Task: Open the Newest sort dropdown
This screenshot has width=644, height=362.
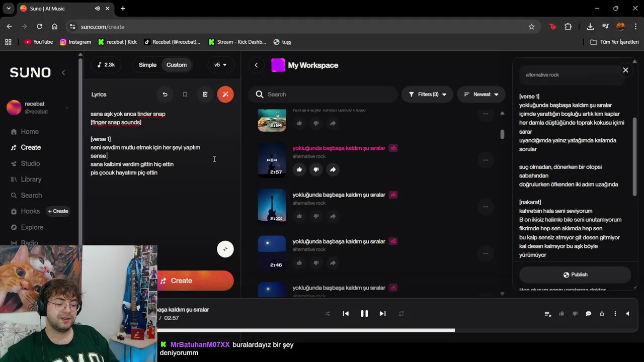Action: pos(481,95)
